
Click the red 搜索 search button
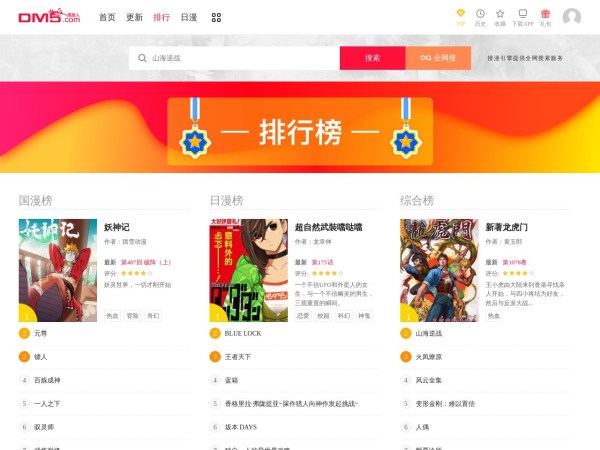point(372,58)
